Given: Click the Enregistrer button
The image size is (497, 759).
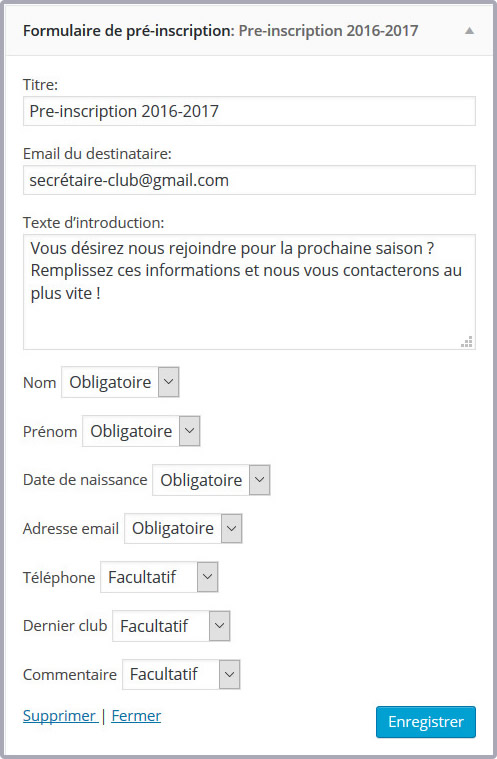Looking at the screenshot, I should pyautogui.click(x=426, y=722).
